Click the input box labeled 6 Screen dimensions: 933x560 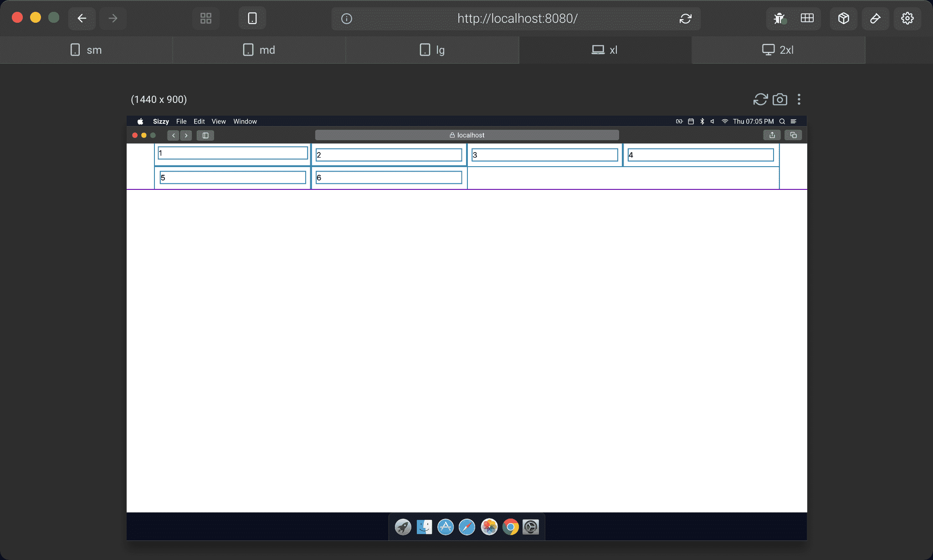point(389,178)
